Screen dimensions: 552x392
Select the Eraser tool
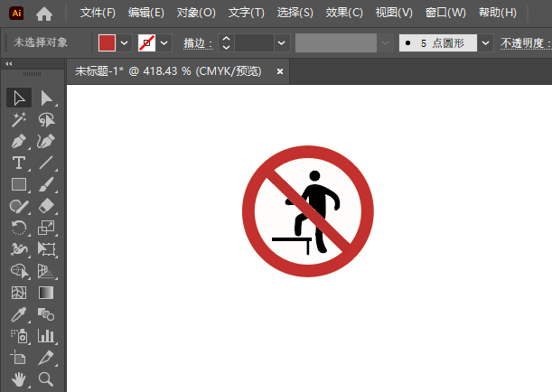pyautogui.click(x=46, y=206)
